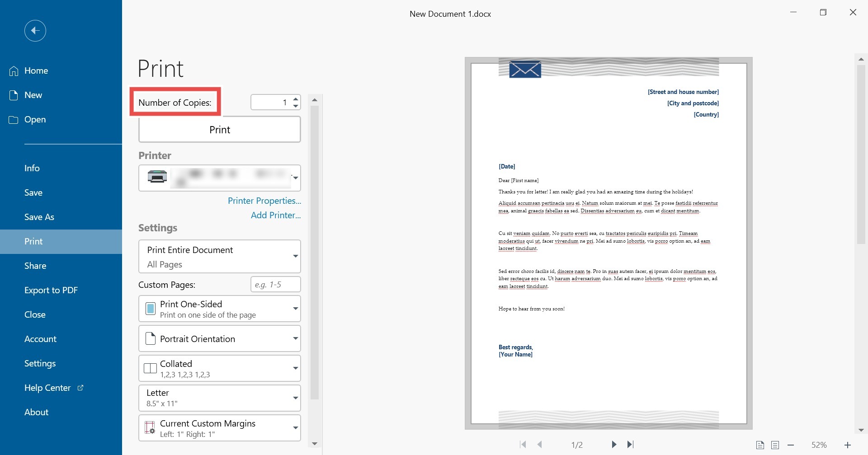The width and height of the screenshot is (868, 455).
Task: Click the back arrow circle icon
Action: pyautogui.click(x=35, y=31)
